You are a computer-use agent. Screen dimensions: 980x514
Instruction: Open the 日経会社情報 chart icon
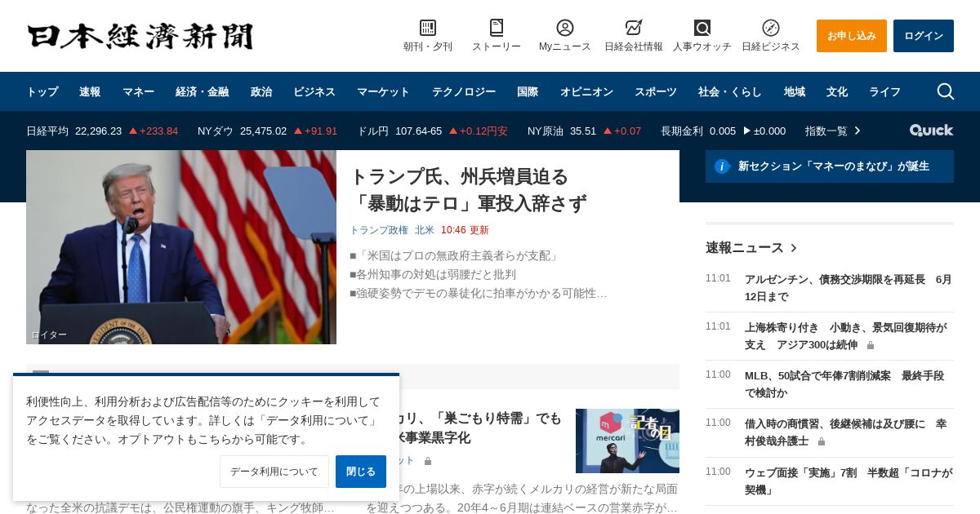(634, 28)
